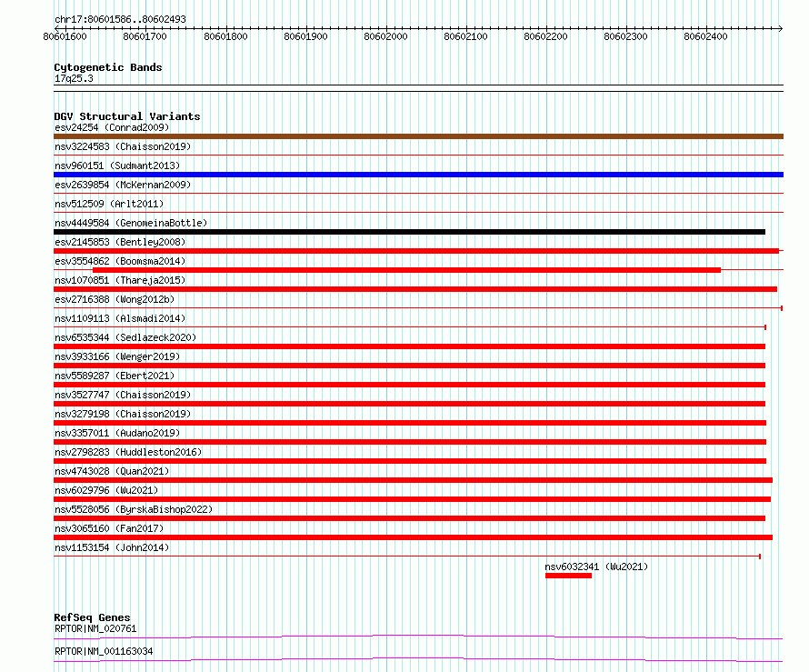Click nsv3933166 (Wenger2019) label
This screenshot has width=809, height=672.
point(117,356)
